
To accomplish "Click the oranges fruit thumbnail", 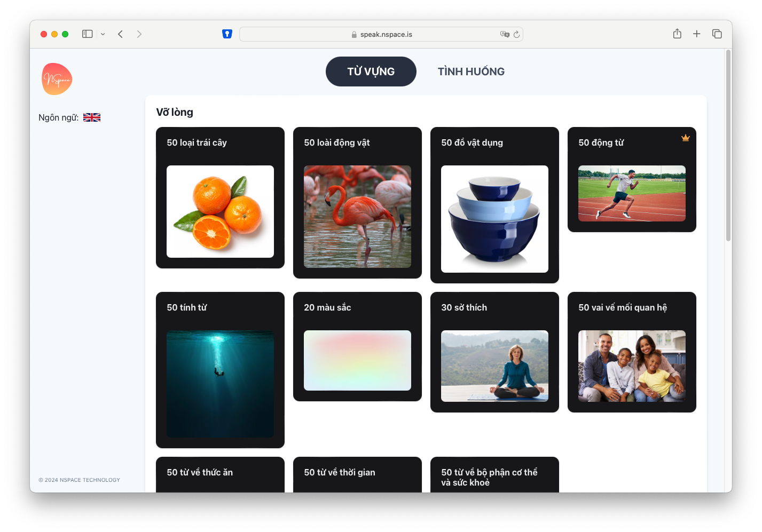I will pos(220,211).
